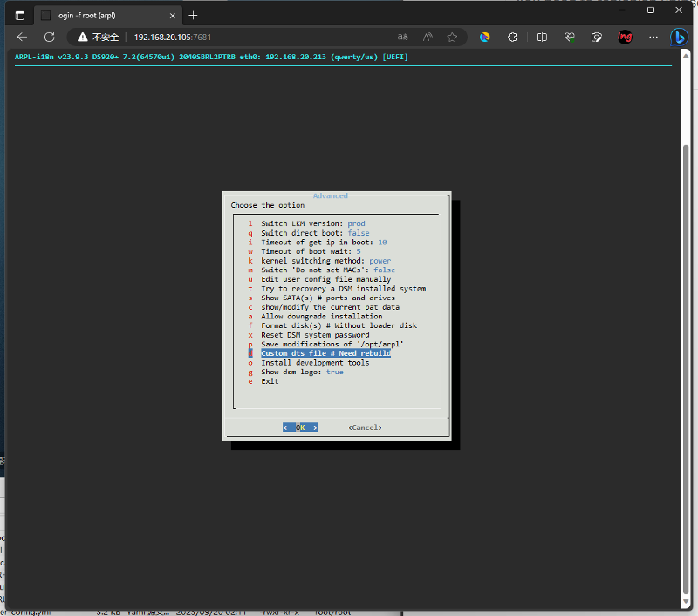
Task: Open the read aloud icon
Action: coord(428,38)
